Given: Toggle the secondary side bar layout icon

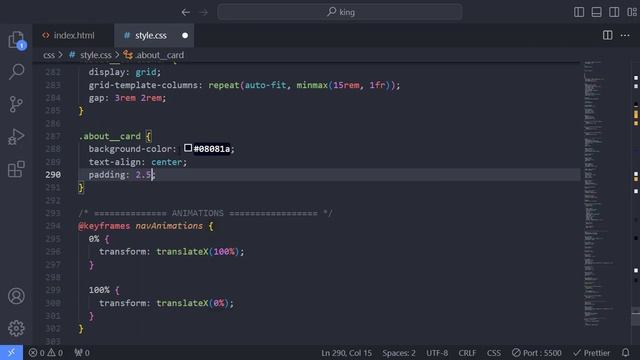Looking at the screenshot, I should 614,12.
